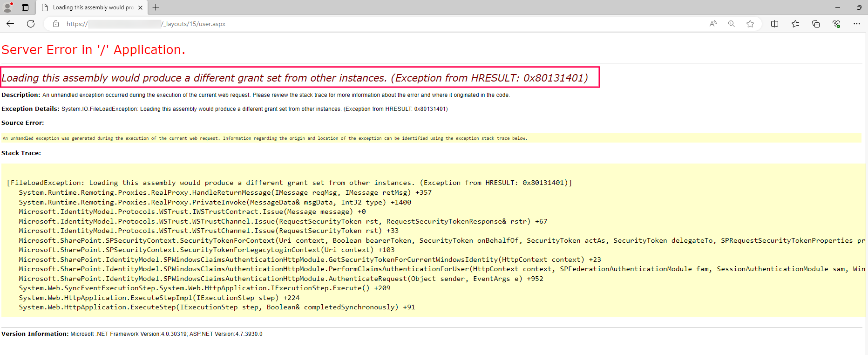
Task: Go back to the previous page
Action: pyautogui.click(x=10, y=24)
